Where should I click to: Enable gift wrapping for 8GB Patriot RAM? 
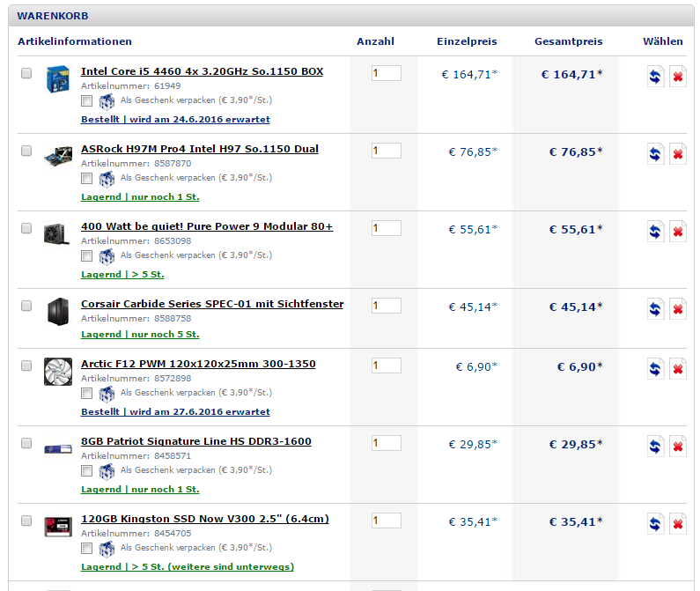(86, 471)
